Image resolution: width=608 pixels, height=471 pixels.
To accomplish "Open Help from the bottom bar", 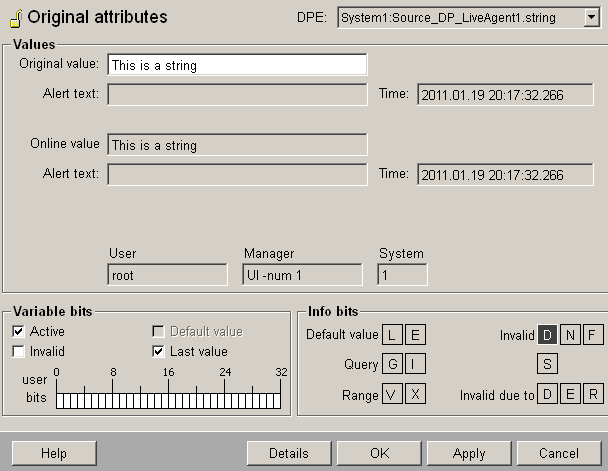I will (53, 453).
